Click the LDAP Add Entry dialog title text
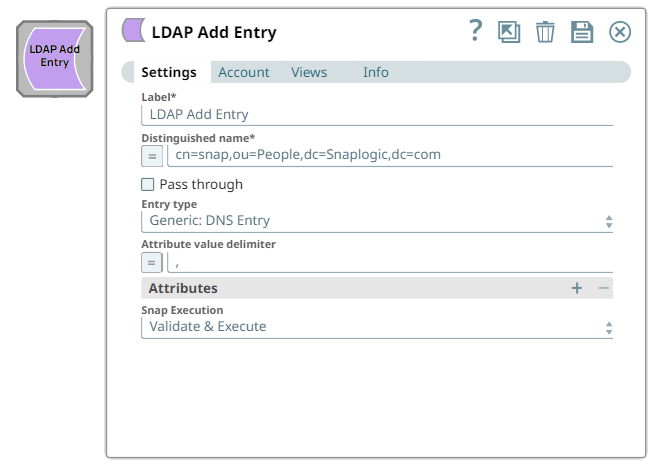 pos(214,32)
